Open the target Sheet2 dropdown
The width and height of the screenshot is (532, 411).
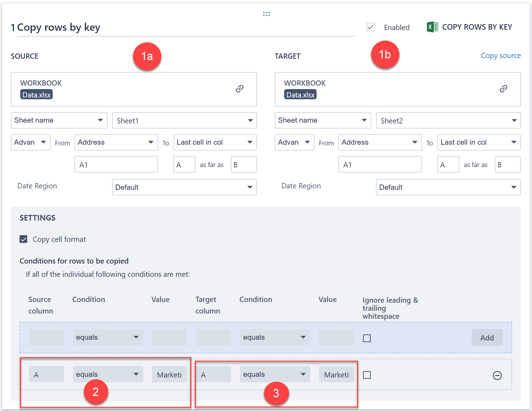click(x=448, y=121)
